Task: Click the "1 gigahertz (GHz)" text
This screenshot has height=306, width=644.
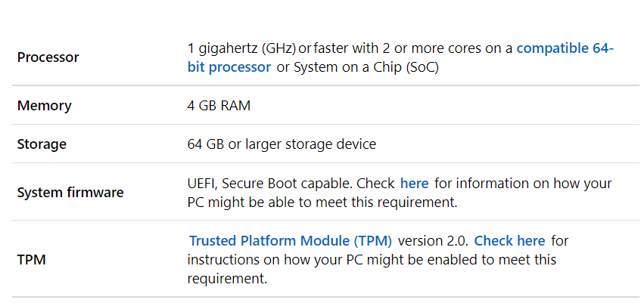Action: (242, 48)
